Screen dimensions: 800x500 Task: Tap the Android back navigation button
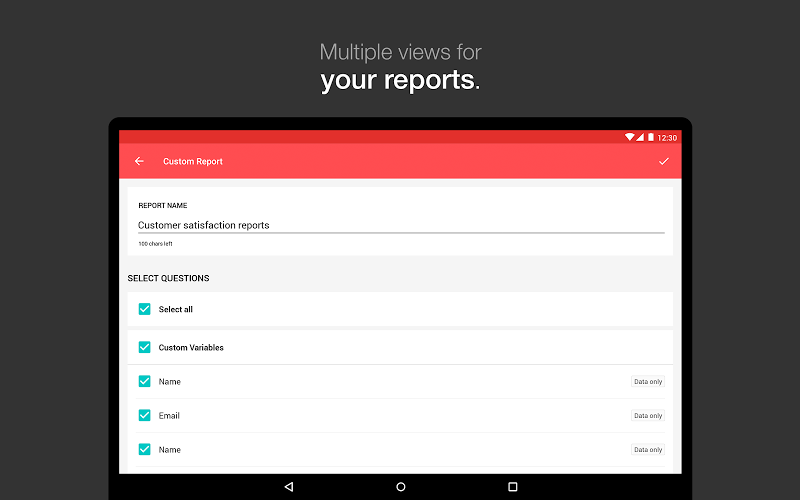point(289,487)
